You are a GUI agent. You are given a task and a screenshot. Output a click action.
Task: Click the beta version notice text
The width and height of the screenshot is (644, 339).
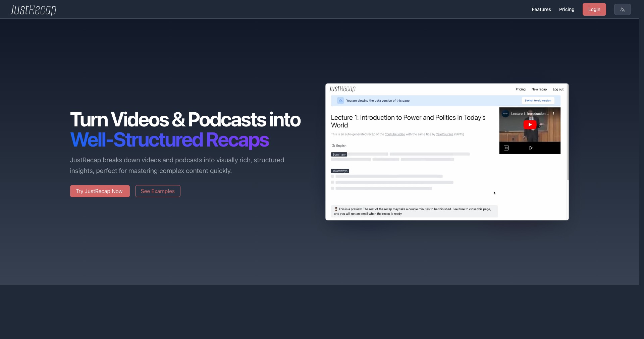pyautogui.click(x=378, y=101)
